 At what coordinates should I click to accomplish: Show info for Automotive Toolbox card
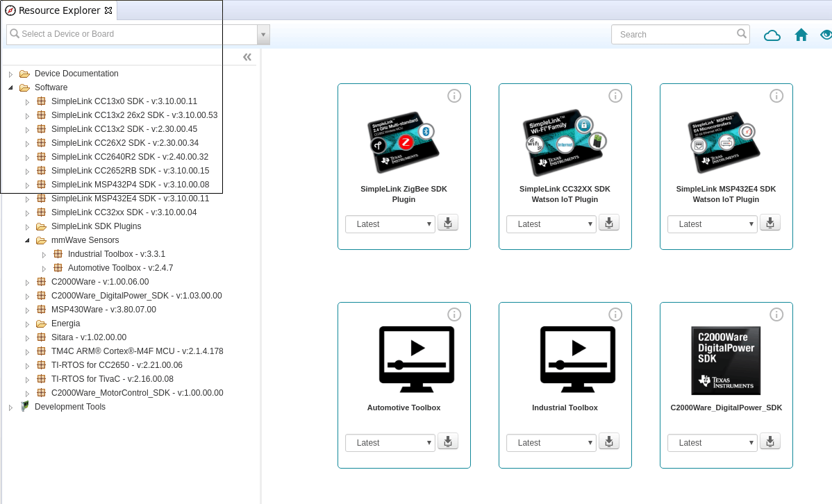click(x=454, y=314)
